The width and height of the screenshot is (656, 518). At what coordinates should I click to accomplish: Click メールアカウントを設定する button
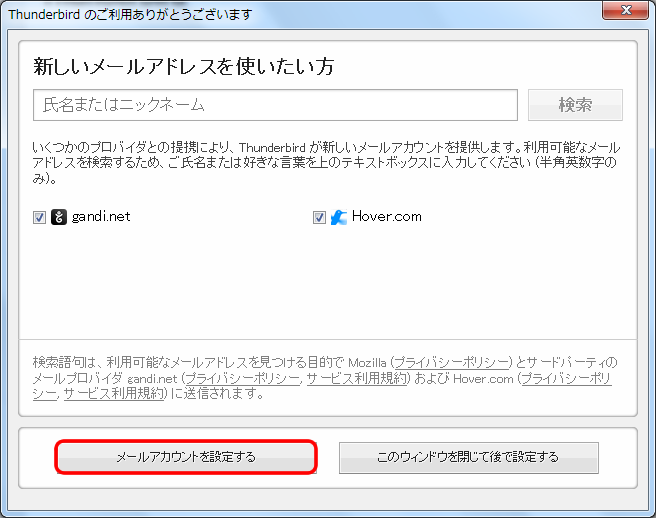coord(186,457)
